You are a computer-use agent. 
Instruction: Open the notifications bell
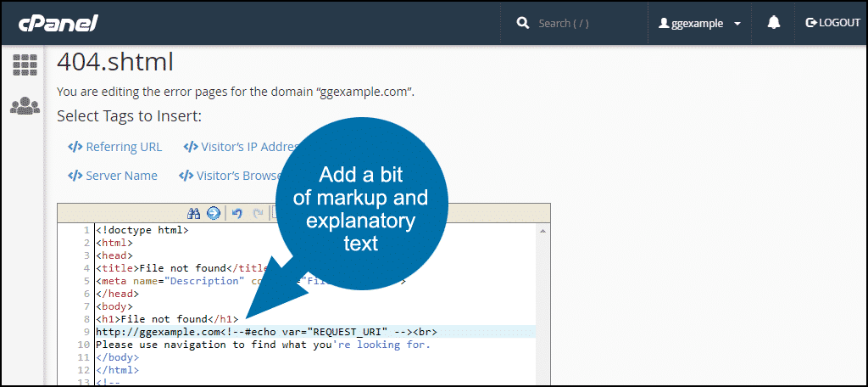click(x=773, y=23)
